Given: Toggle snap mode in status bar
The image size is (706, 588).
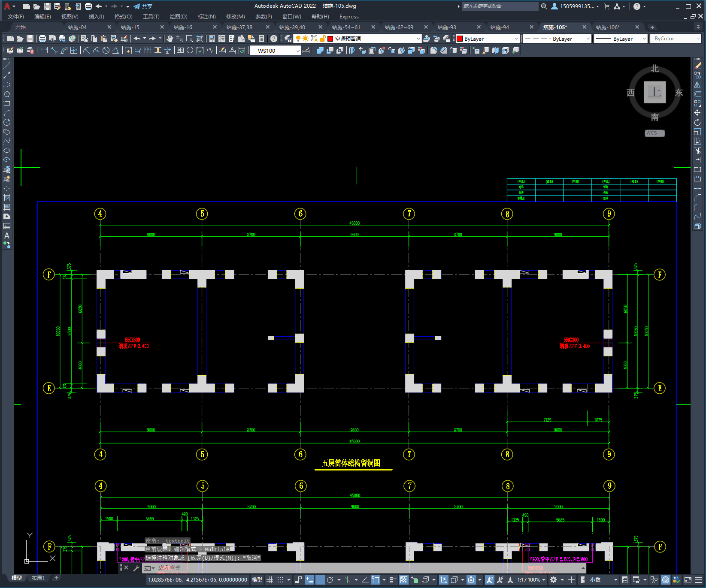Looking at the screenshot, I should click(x=280, y=580).
